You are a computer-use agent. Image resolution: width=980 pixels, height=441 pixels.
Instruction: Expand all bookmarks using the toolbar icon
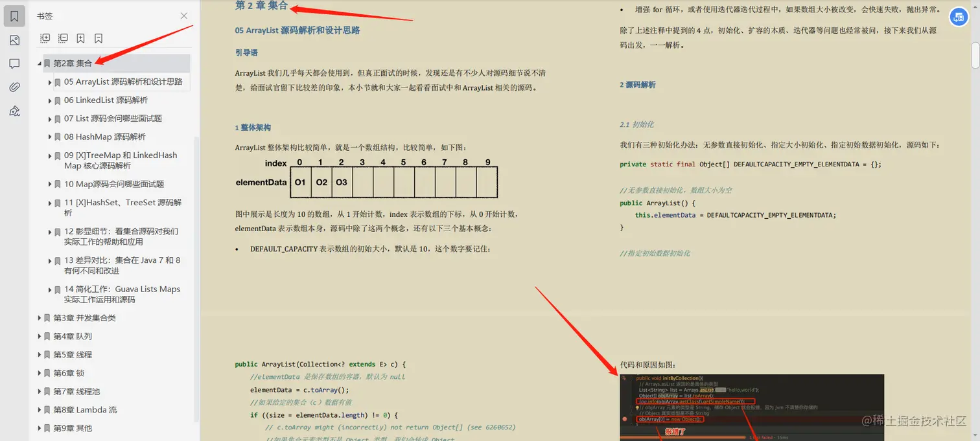coord(45,38)
